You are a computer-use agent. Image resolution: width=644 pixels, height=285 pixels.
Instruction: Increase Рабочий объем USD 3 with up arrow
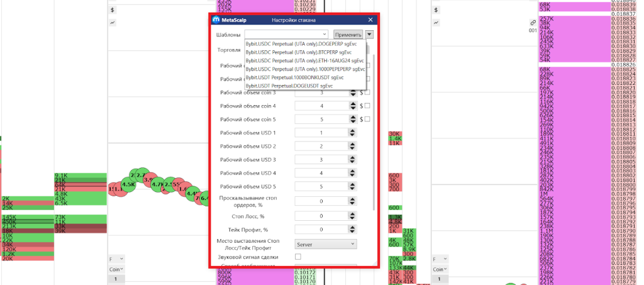pyautogui.click(x=353, y=157)
